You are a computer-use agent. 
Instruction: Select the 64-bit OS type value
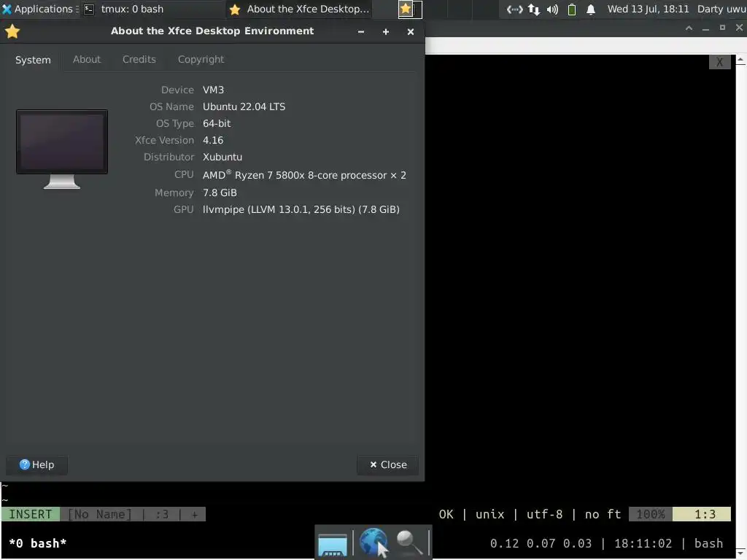[x=217, y=123]
